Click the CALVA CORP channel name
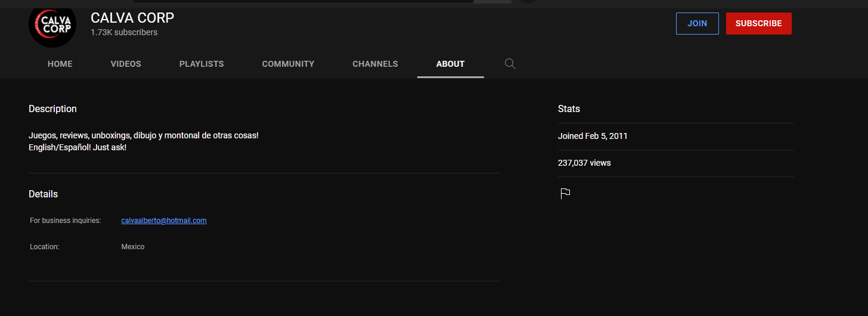 pos(132,18)
